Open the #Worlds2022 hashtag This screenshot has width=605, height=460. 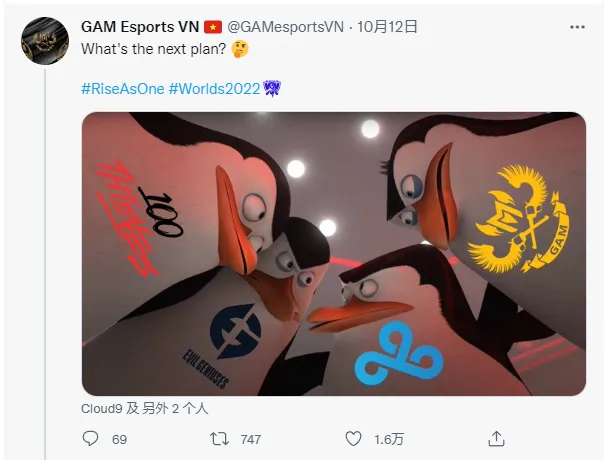(x=215, y=89)
